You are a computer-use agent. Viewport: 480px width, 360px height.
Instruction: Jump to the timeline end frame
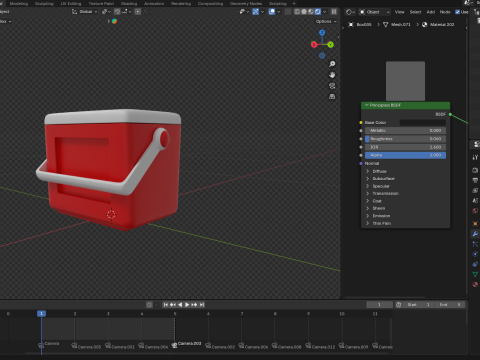pos(202,305)
